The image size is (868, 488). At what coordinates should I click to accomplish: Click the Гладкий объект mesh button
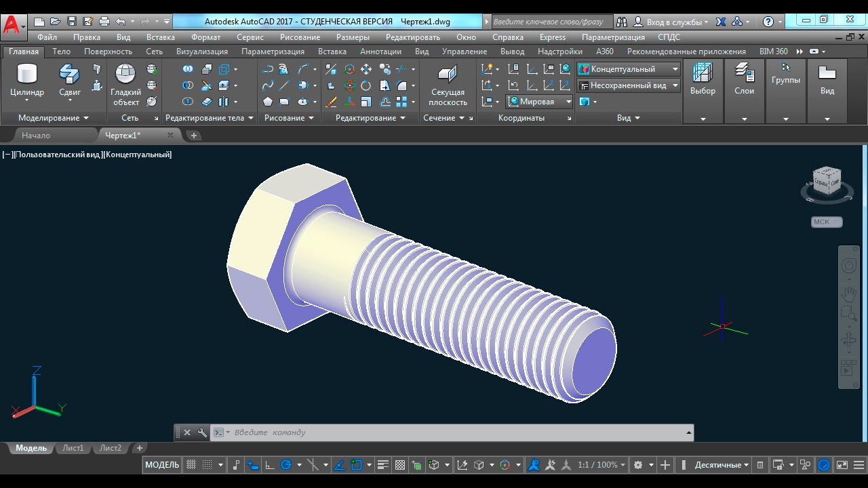[125, 84]
